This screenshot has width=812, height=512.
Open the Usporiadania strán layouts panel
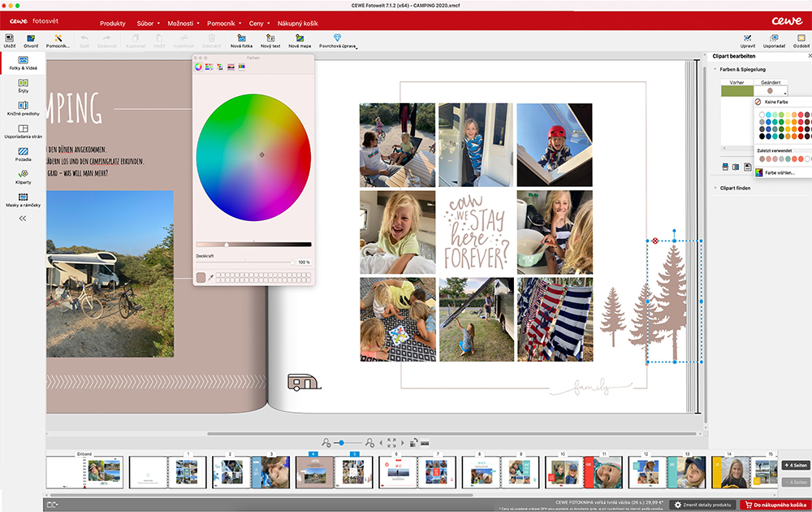click(24, 131)
